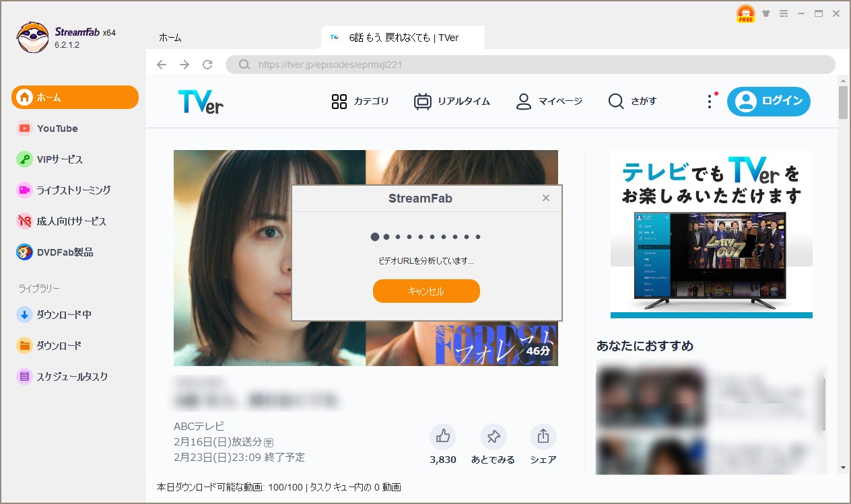
Task: Click the ログイン button
Action: click(769, 102)
